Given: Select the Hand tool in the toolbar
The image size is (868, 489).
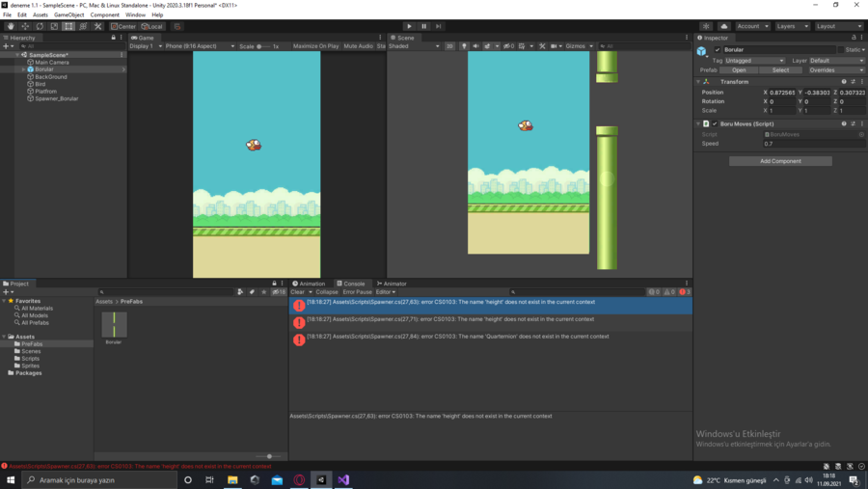Looking at the screenshot, I should tap(11, 26).
